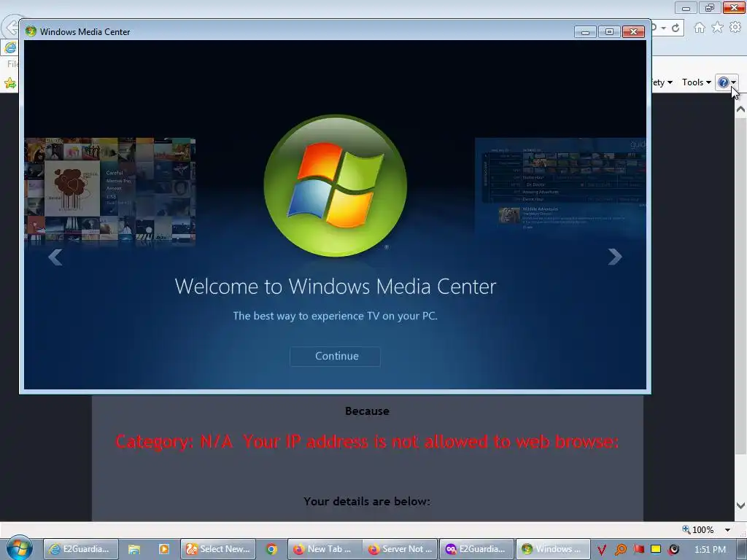The width and height of the screenshot is (747, 560).
Task: Switch to Firefox Server Not taskbar window
Action: click(x=400, y=549)
